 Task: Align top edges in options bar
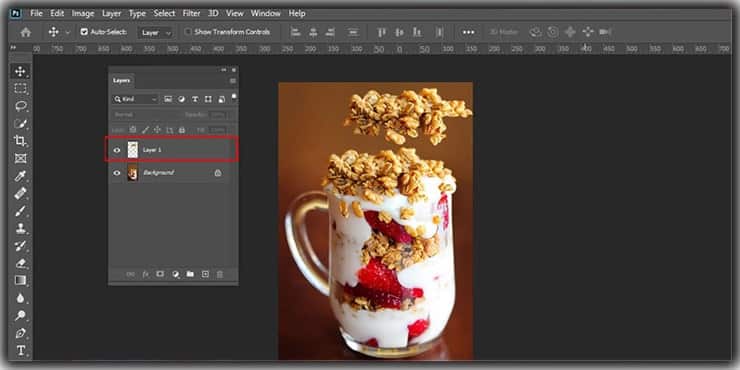click(382, 32)
